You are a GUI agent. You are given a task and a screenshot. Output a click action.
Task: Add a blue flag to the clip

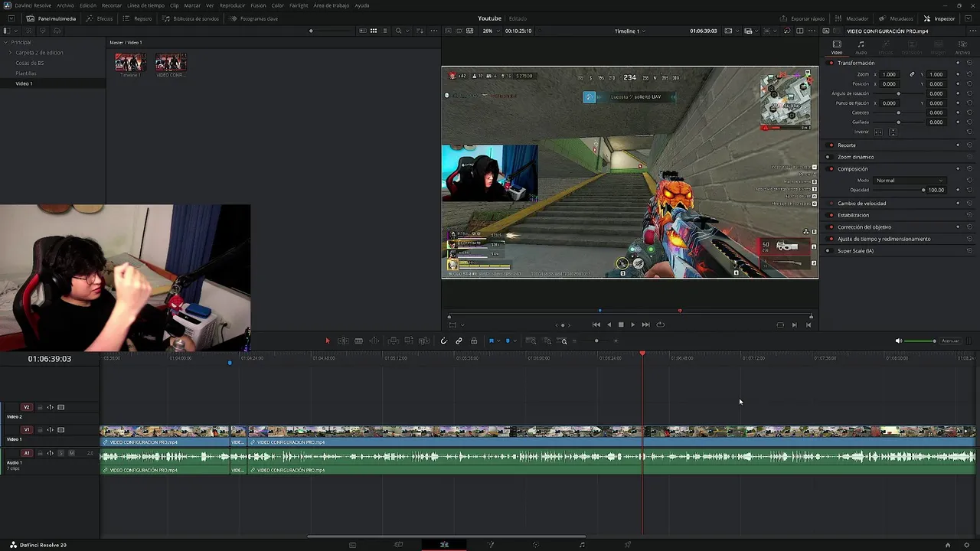491,341
